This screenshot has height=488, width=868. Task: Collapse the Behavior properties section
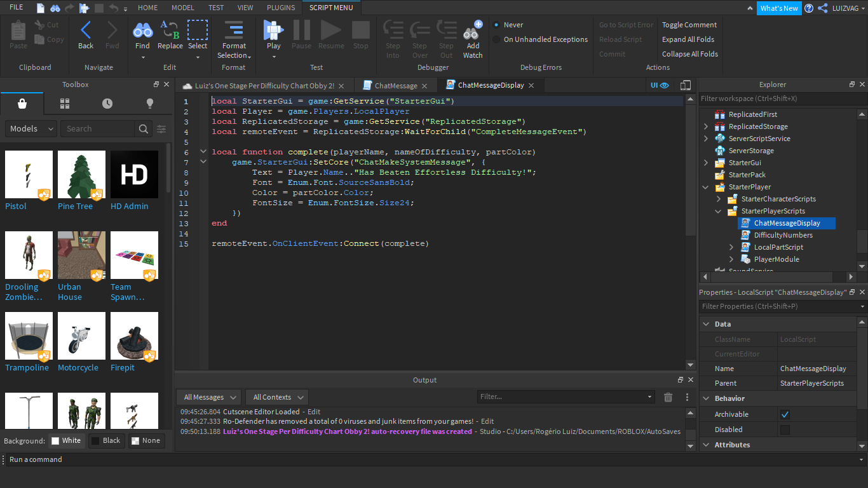pos(706,398)
